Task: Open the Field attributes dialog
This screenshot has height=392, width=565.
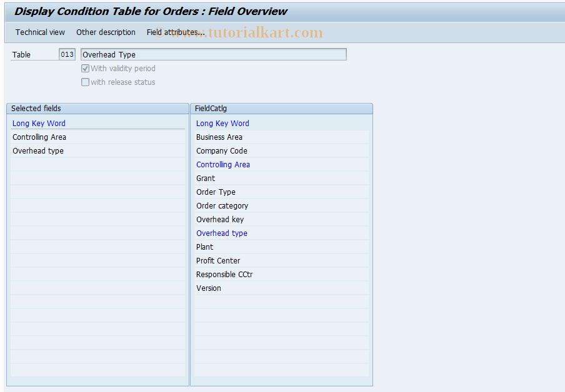Action: 175,32
